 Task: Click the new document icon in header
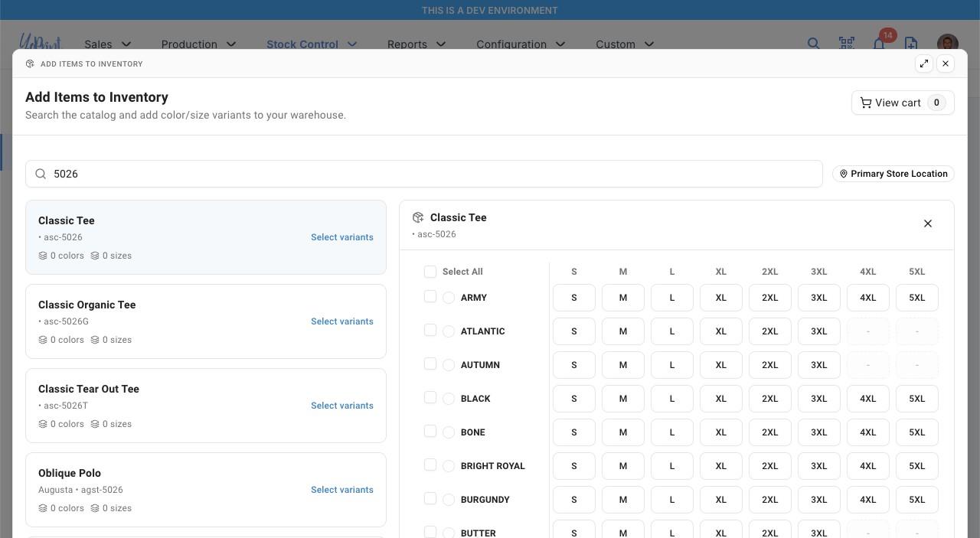pyautogui.click(x=911, y=44)
